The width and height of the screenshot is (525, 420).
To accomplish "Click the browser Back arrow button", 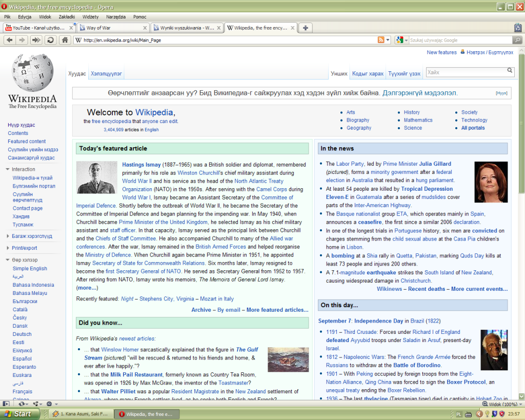I will coord(10,40).
